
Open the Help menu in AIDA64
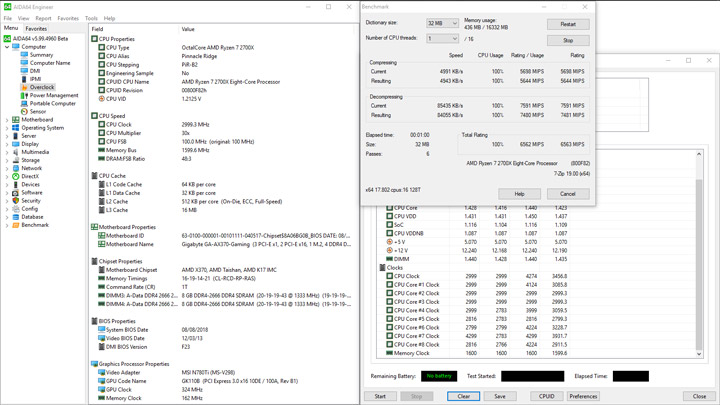109,18
